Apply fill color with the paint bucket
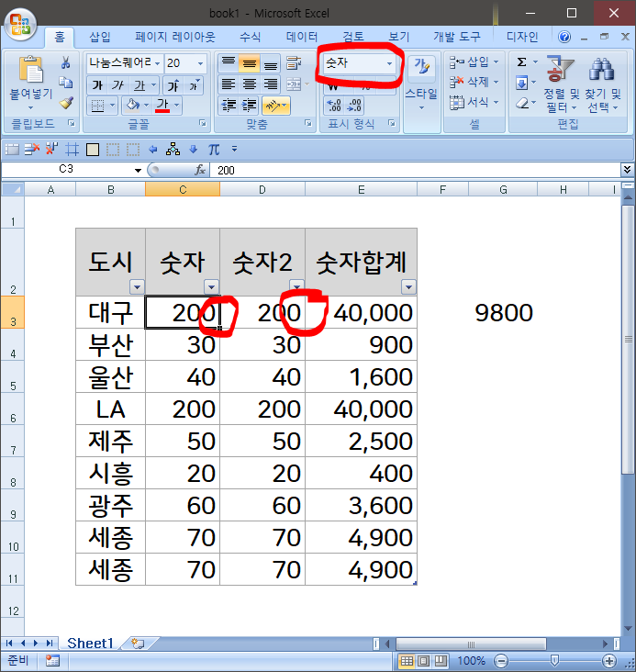This screenshot has height=672, width=636. [132, 105]
